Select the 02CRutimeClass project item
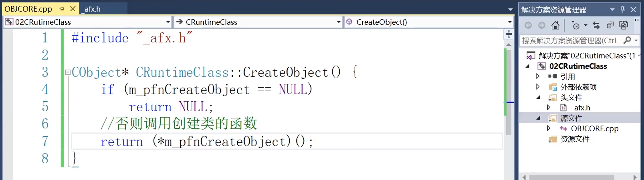644x180 pixels. 578,66
